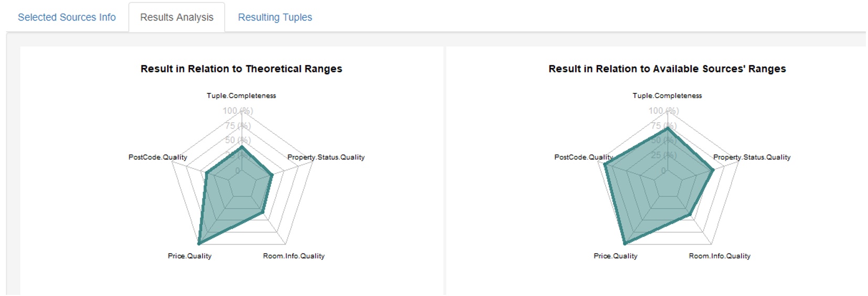Click Tuple.Completeness label on right radar chart
Image resolution: width=868 pixels, height=296 pixels.
tap(667, 96)
